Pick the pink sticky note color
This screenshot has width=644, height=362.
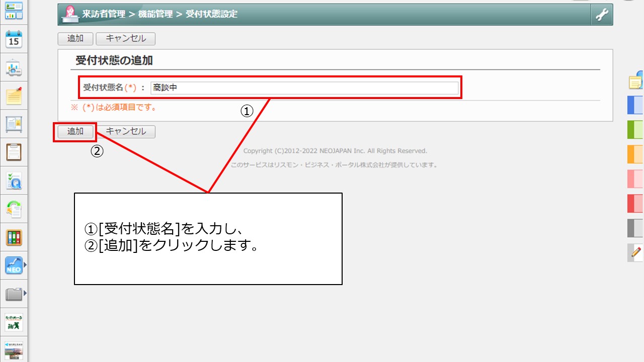point(635,179)
